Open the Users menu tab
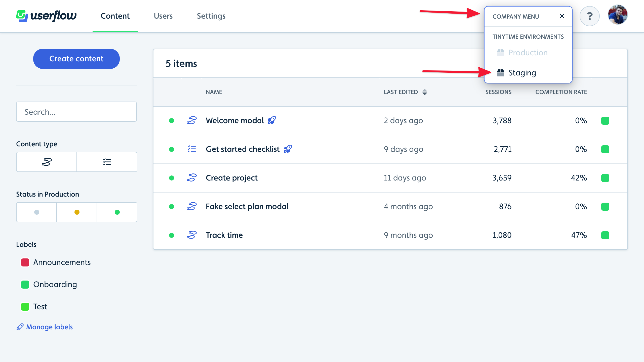 [163, 16]
